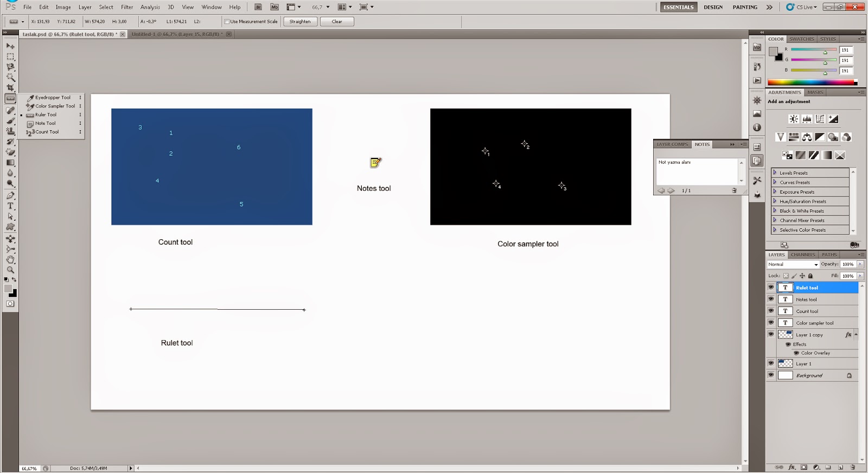Hide the Rulet tool layer

(771, 287)
